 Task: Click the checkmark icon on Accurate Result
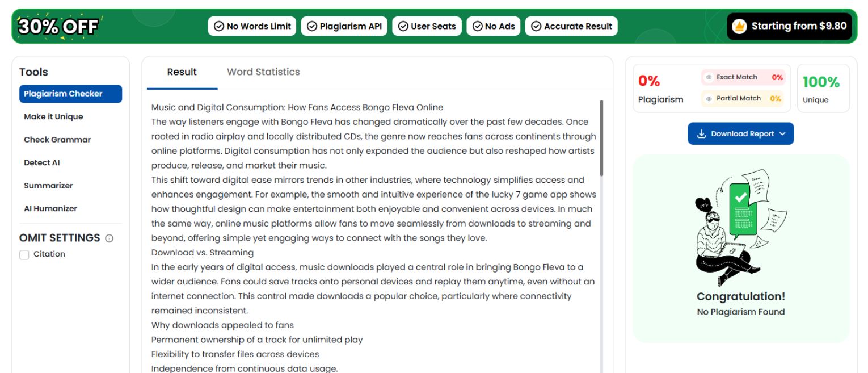(x=536, y=26)
